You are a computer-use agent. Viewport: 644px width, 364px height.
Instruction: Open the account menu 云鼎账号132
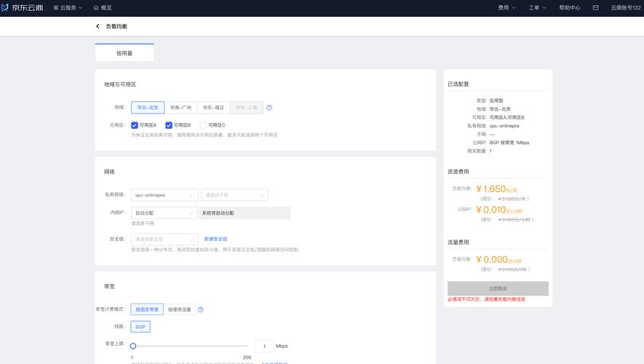626,7
